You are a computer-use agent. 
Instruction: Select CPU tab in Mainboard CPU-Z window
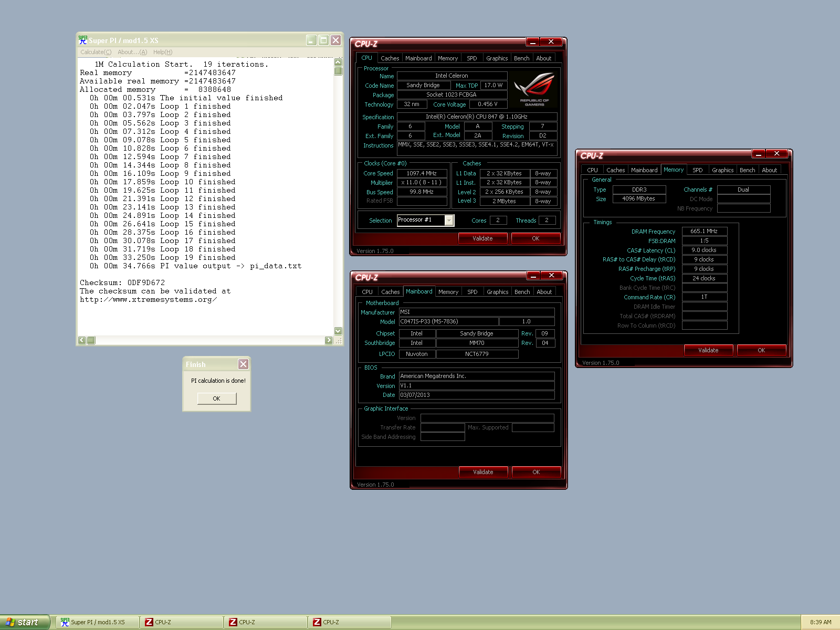[367, 292]
